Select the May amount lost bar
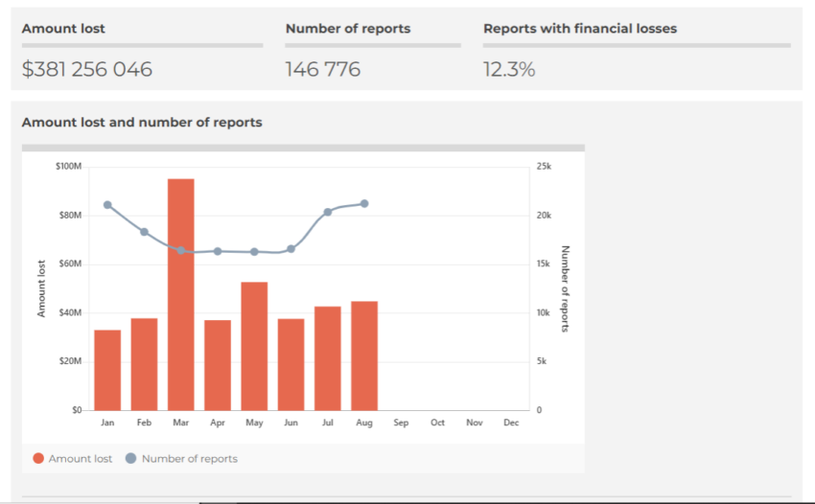Image resolution: width=815 pixels, height=504 pixels. [x=254, y=346]
